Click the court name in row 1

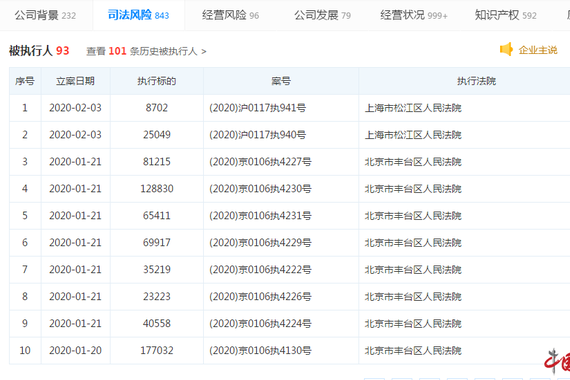click(413, 108)
